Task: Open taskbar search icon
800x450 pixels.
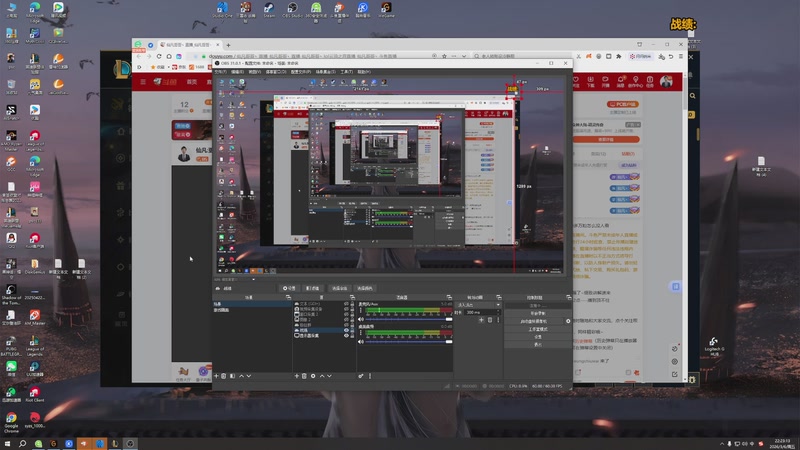Action: [x=22, y=444]
